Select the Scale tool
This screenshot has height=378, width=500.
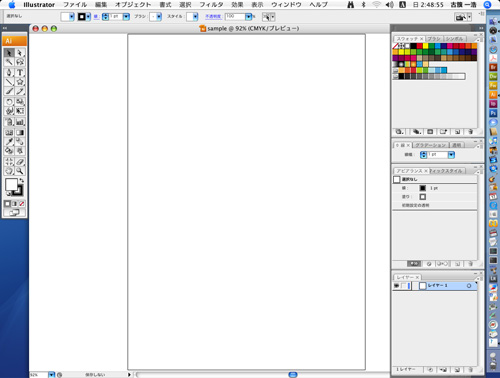click(x=20, y=102)
